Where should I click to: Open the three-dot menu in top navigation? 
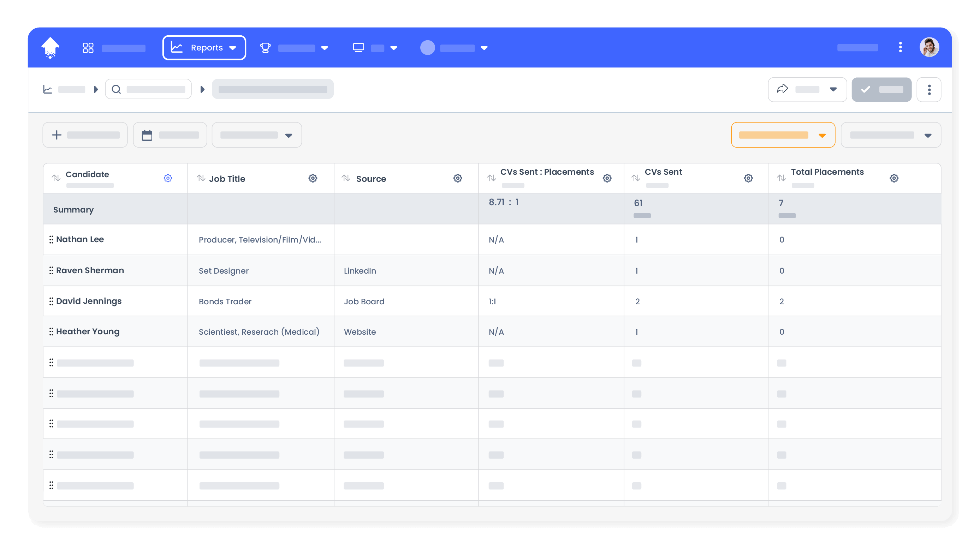pyautogui.click(x=900, y=47)
